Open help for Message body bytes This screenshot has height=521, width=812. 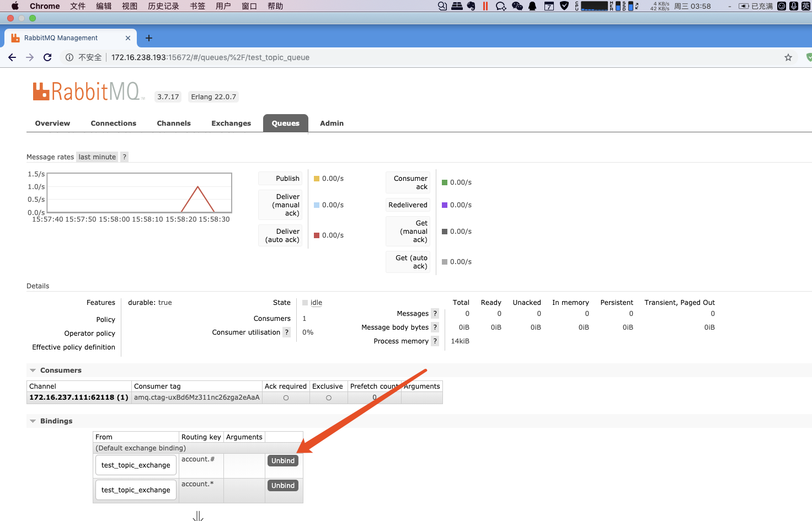click(435, 327)
